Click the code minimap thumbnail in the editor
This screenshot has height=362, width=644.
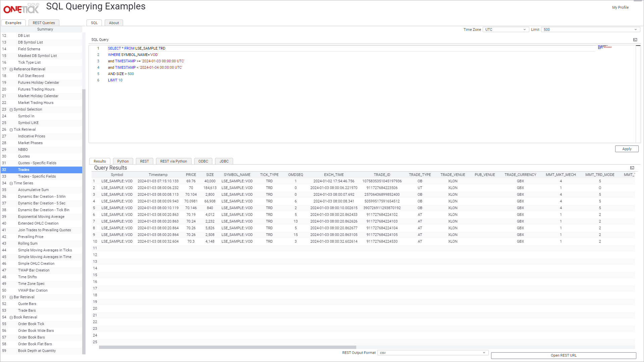point(605,47)
